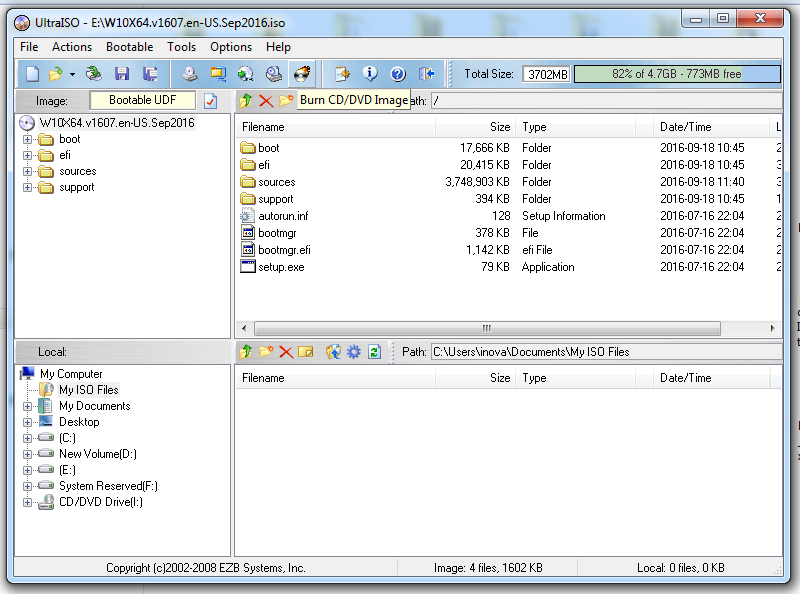Click the image properties checkmark icon
The image size is (800, 594).
pos(210,101)
